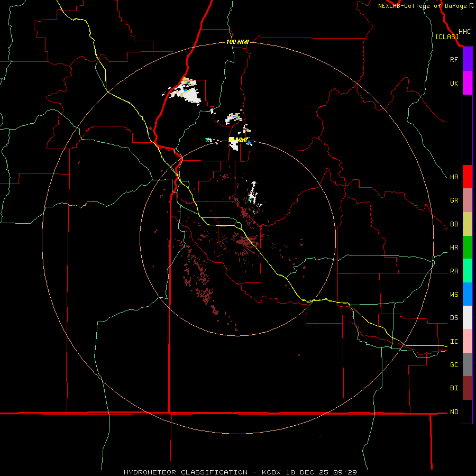Pick the RA light green swatch
Screen dimensions: 476x476
467,271
